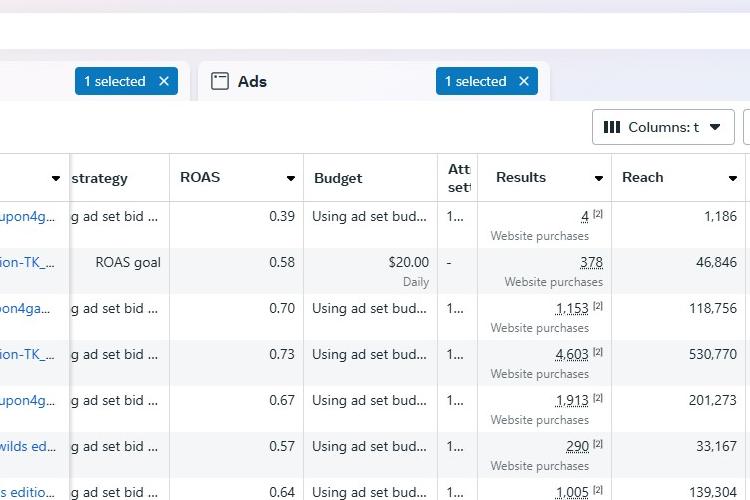Click the dropdown arrow left of strategy column
Viewport: 750px width, 500px height.
click(x=56, y=179)
